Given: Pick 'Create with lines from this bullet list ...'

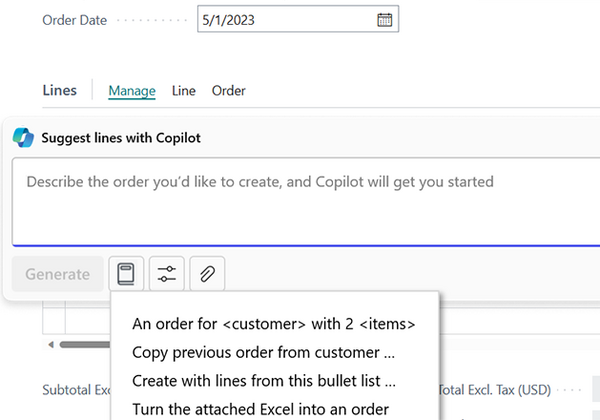Looking at the screenshot, I should [x=264, y=381].
